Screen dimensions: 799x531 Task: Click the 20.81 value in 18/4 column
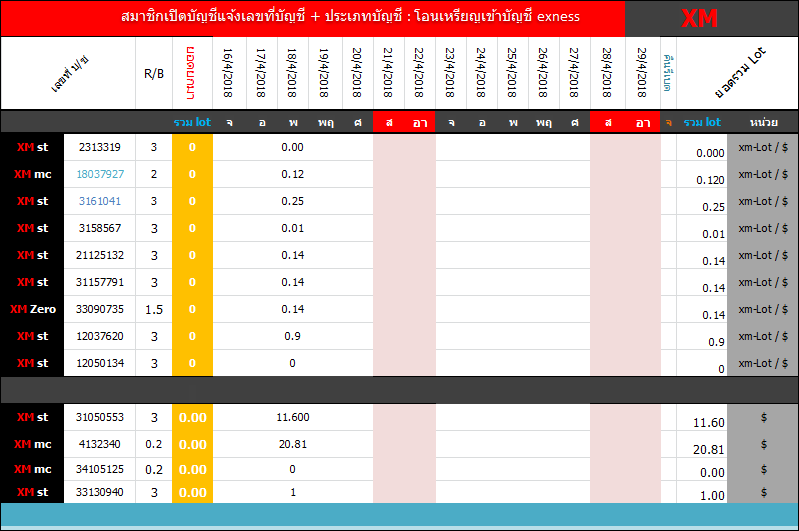(x=292, y=444)
